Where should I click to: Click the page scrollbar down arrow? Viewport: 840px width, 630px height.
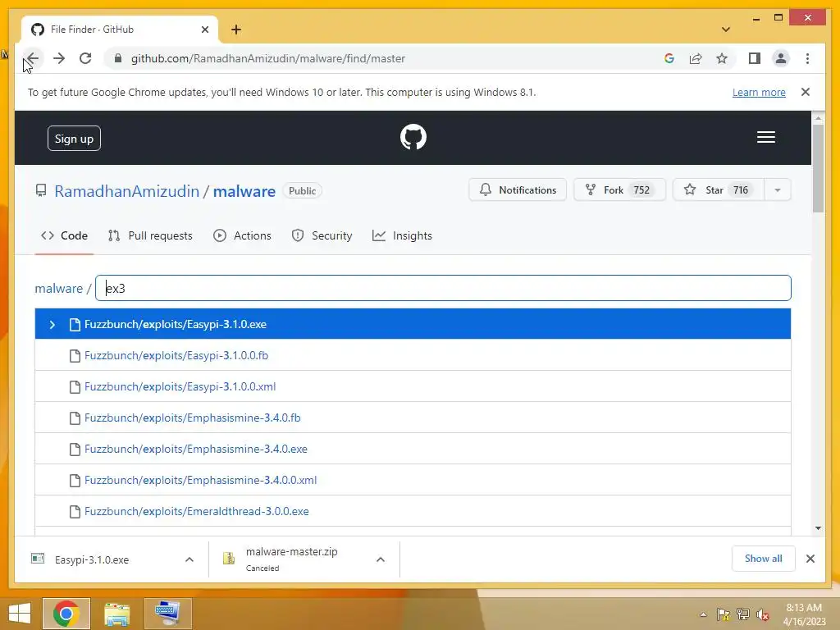(818, 528)
